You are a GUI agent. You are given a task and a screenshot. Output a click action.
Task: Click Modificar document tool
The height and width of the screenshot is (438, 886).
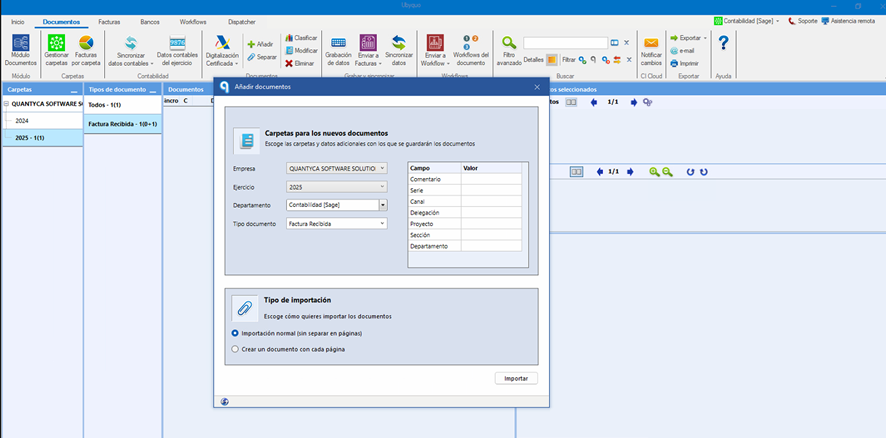301,50
